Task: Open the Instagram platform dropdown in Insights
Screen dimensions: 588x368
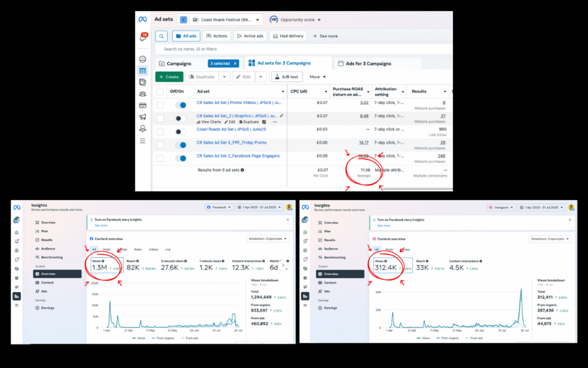Action: 501,207
